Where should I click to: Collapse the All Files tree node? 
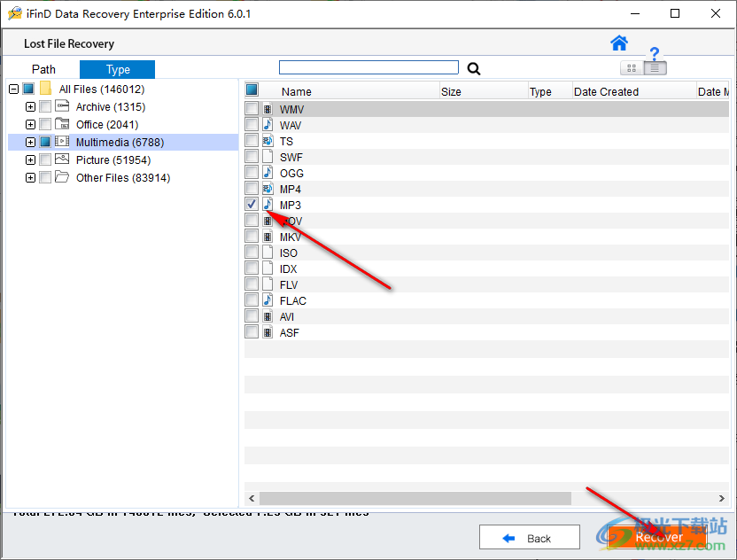(x=12, y=89)
